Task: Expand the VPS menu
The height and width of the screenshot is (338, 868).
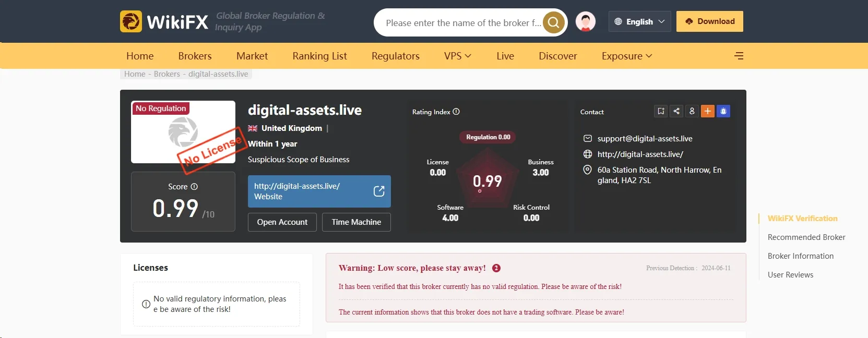Action: (458, 56)
